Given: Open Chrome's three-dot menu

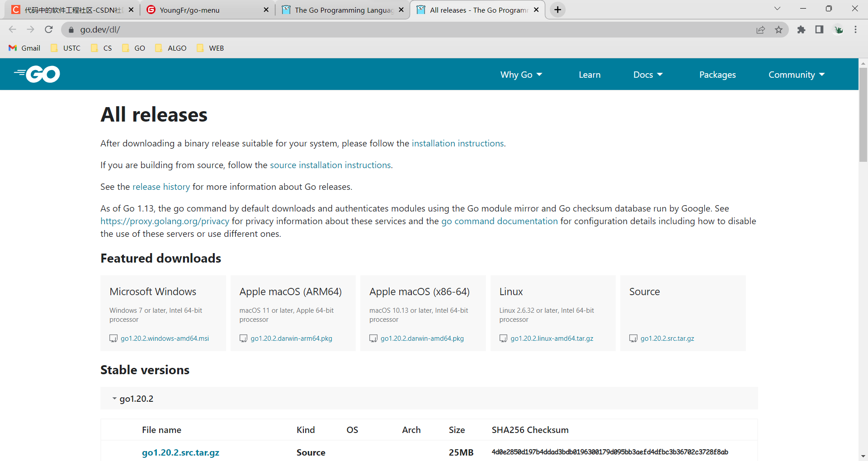Looking at the screenshot, I should pos(855,29).
